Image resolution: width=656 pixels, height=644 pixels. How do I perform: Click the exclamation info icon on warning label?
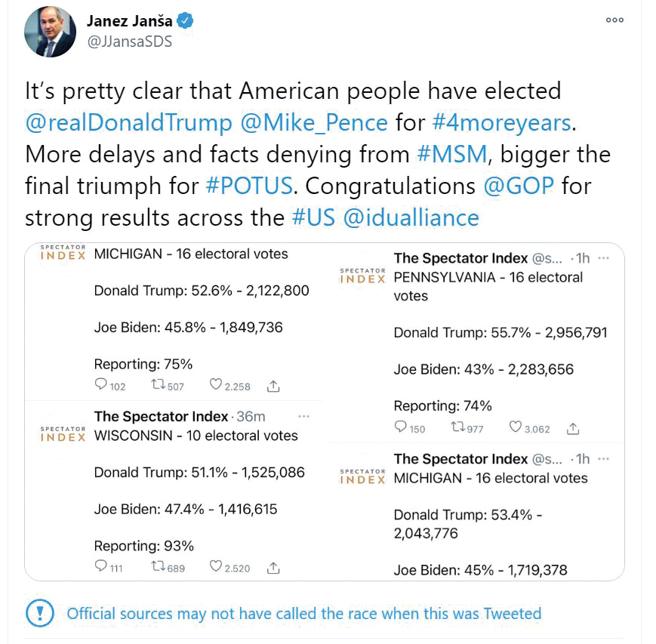click(39, 612)
